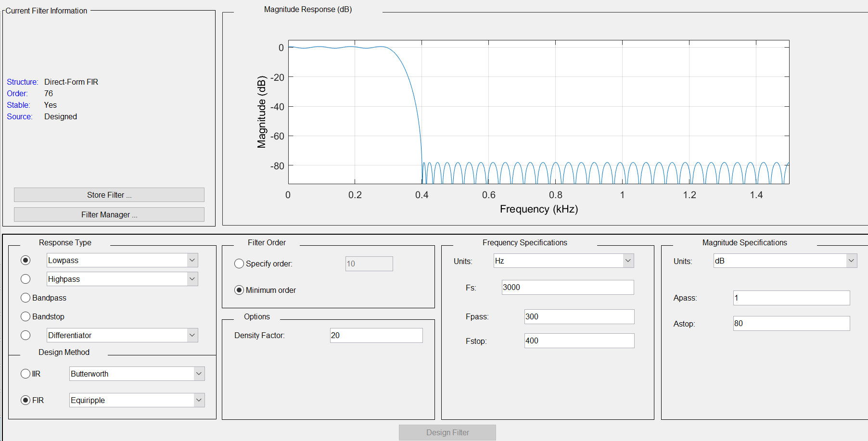The image size is (868, 441).
Task: Click the Order value 76
Action: pos(49,93)
